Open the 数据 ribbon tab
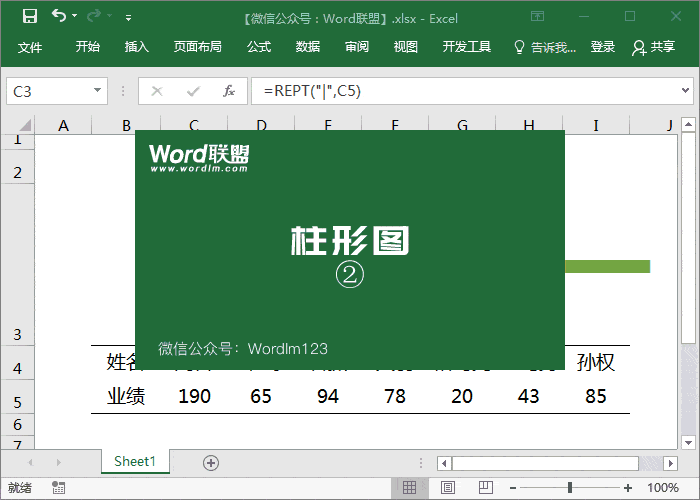This screenshot has height=500, width=700. click(x=308, y=46)
